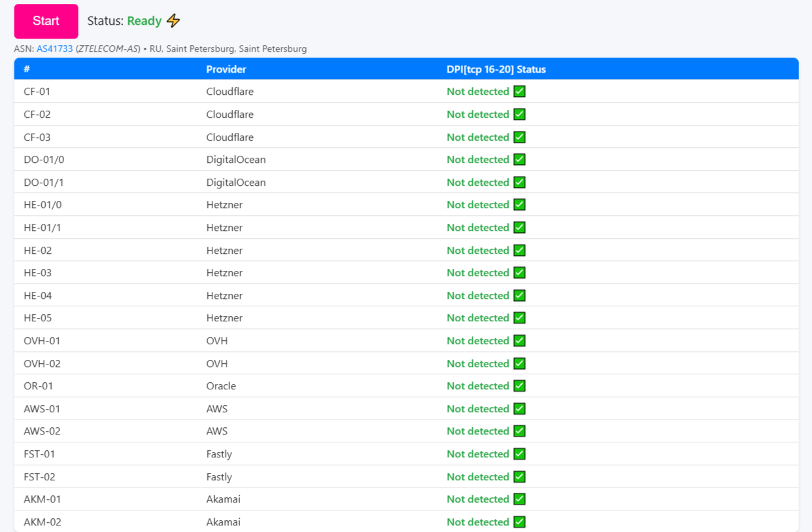Click AWS provider in AWS-01 row

(x=217, y=408)
